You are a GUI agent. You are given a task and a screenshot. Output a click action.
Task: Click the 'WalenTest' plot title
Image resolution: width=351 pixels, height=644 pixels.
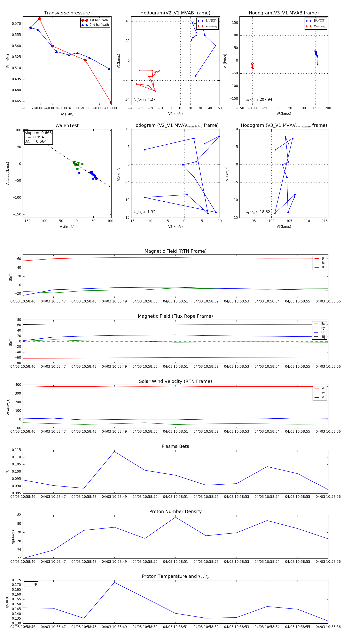[67, 125]
